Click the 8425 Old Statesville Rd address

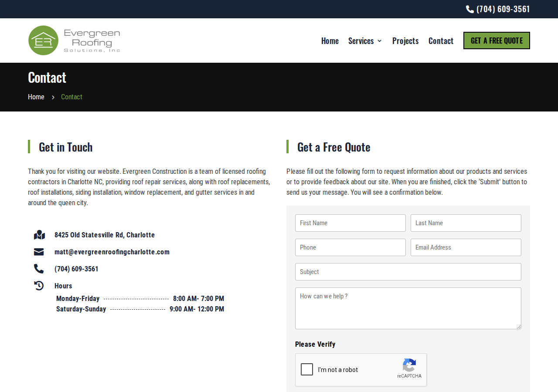tap(105, 235)
